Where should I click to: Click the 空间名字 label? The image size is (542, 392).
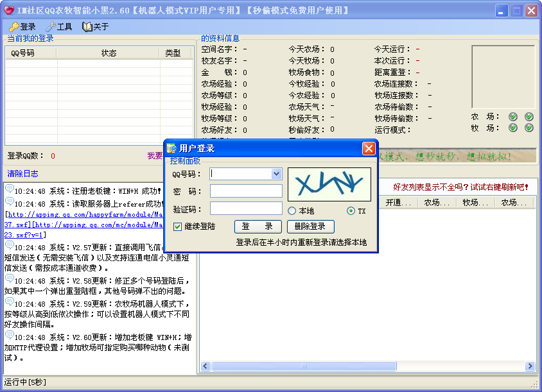[219, 49]
